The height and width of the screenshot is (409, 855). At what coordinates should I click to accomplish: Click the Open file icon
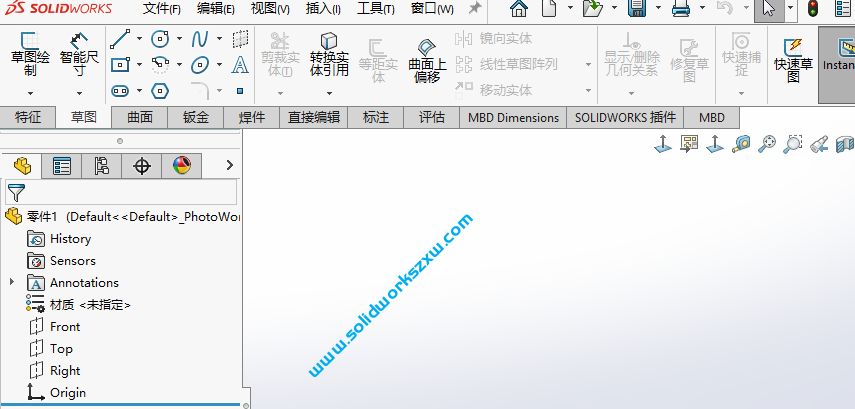coord(592,8)
